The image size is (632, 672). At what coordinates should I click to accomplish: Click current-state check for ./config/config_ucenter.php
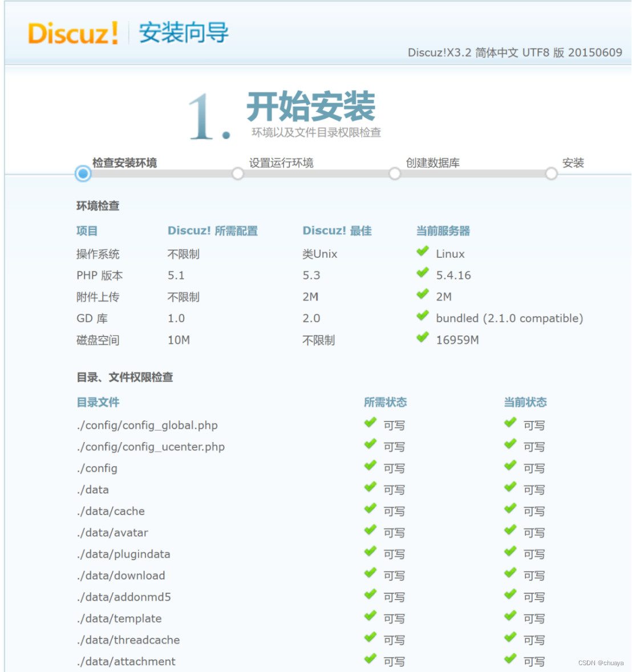click(511, 444)
